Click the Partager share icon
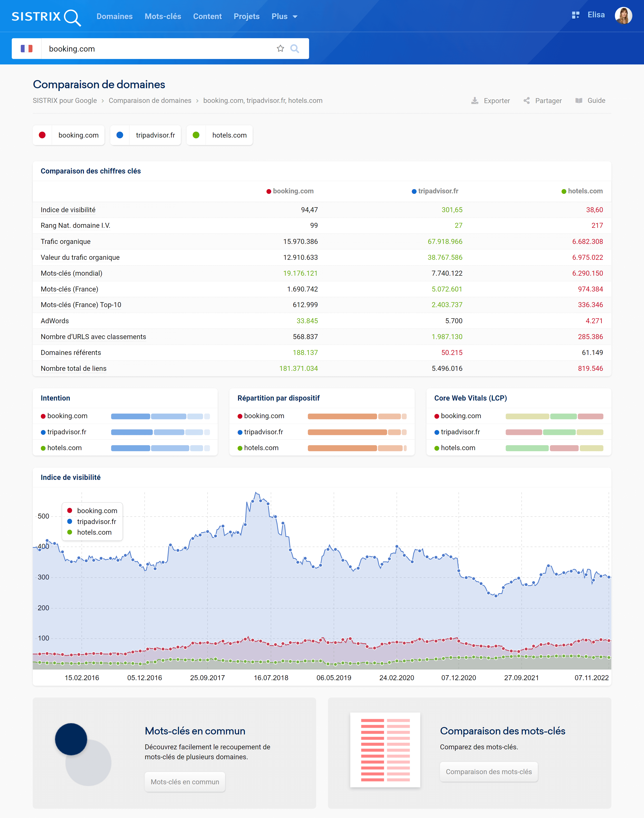 [x=526, y=101]
